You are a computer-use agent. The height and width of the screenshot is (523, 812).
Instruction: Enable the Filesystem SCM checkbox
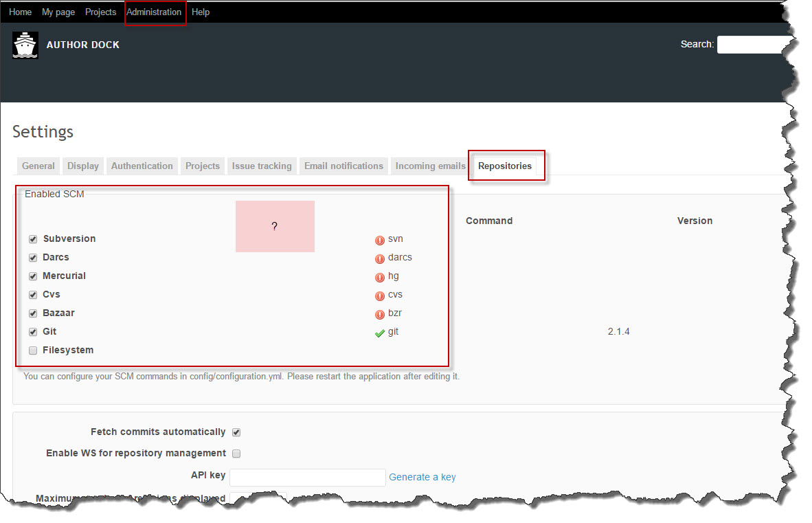[x=33, y=350]
